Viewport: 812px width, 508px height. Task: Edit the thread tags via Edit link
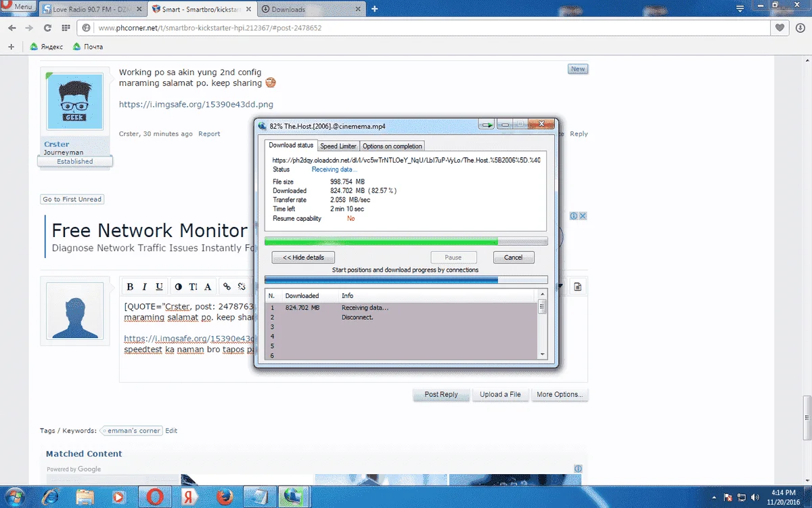172,431
